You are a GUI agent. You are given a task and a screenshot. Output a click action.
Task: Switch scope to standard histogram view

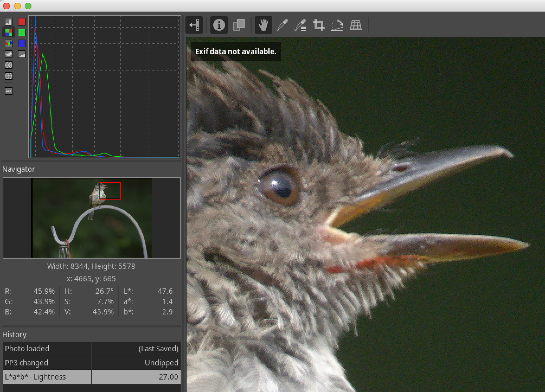click(x=9, y=22)
